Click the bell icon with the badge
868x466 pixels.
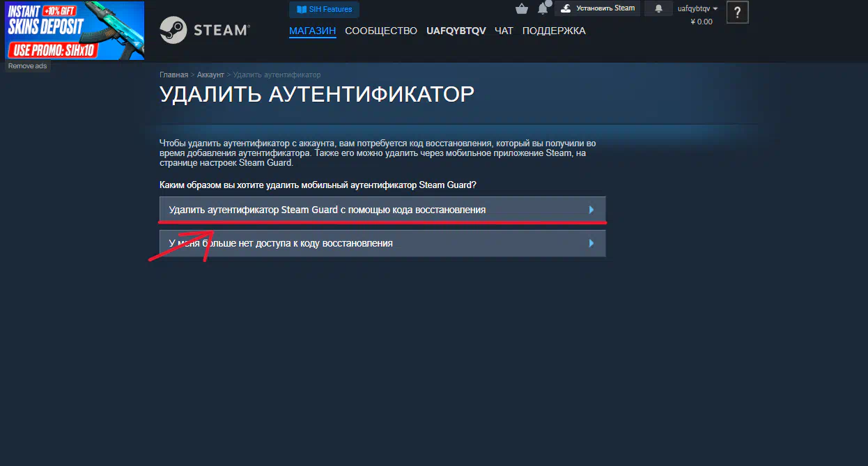pyautogui.click(x=543, y=9)
